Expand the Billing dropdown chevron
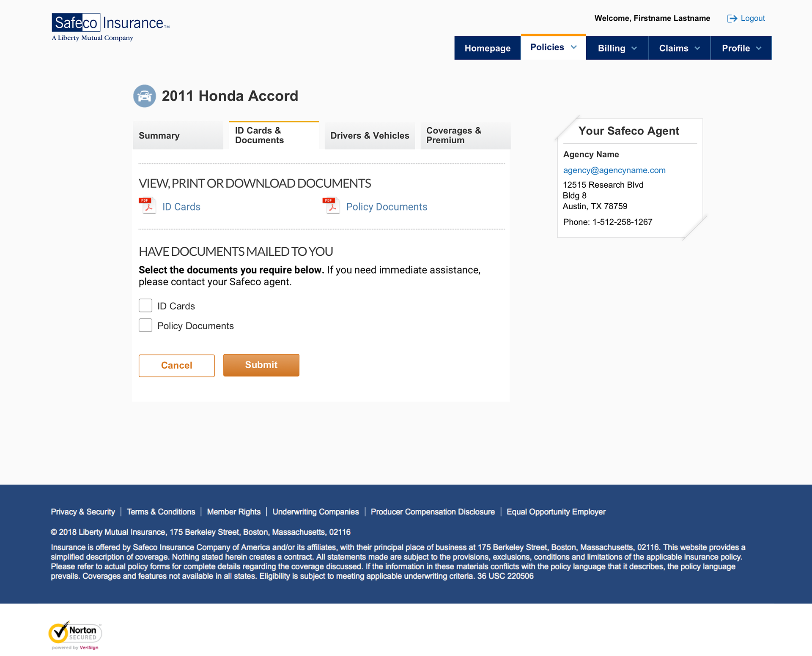This screenshot has height=656, width=812. pos(634,48)
